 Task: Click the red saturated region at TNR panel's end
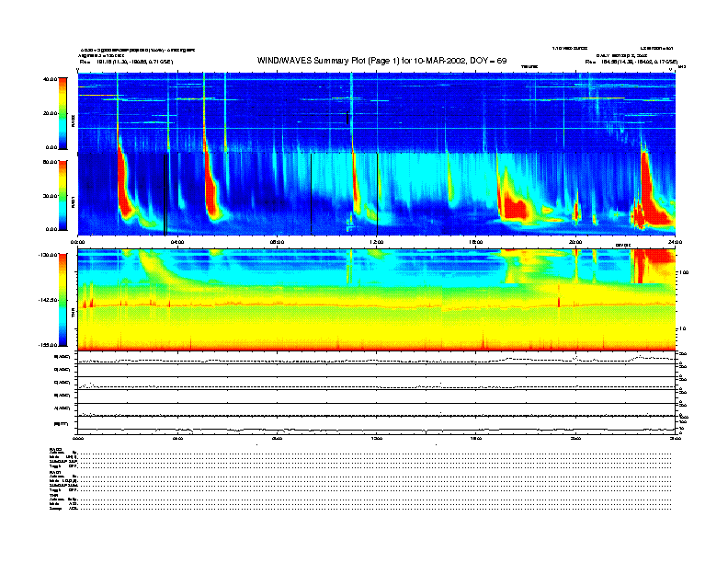click(x=654, y=265)
